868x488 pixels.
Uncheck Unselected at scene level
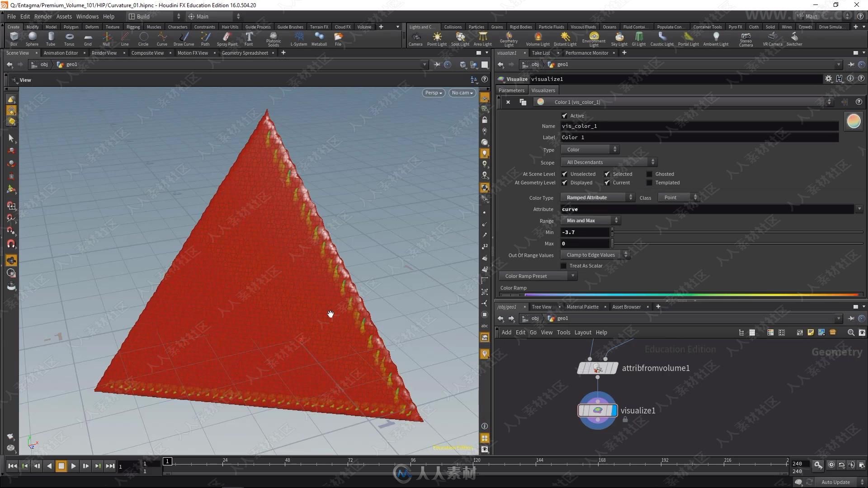click(564, 174)
